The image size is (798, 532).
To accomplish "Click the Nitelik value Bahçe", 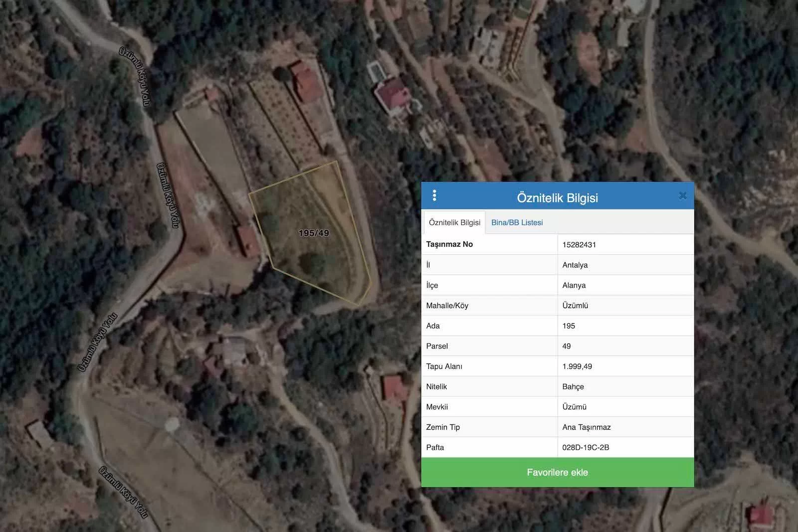I will tap(573, 387).
